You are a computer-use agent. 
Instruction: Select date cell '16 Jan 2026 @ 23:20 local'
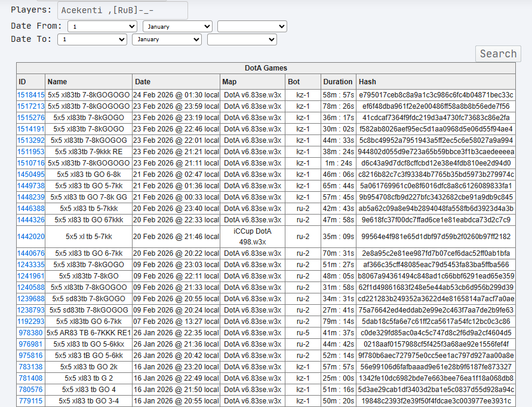click(x=176, y=367)
